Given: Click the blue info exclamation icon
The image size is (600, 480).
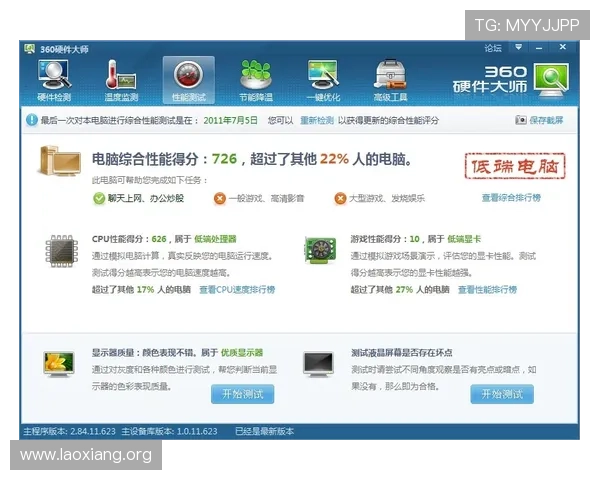Looking at the screenshot, I should [31, 120].
